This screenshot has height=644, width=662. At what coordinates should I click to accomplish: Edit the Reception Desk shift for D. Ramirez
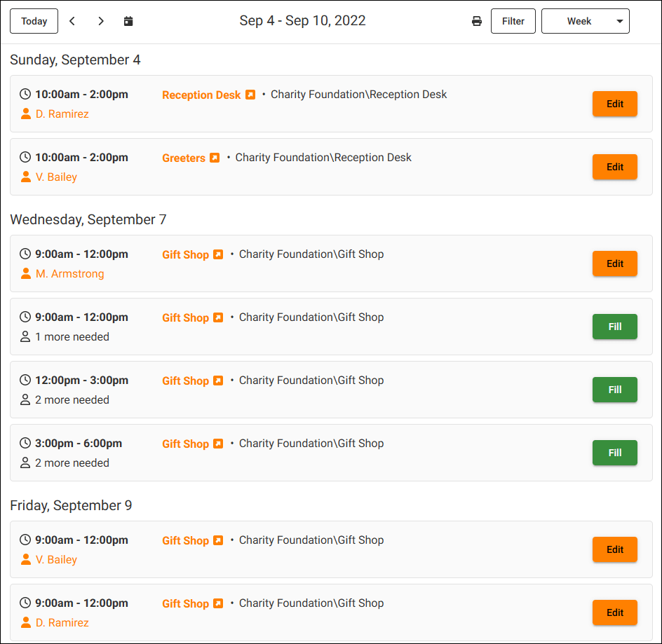pos(615,103)
